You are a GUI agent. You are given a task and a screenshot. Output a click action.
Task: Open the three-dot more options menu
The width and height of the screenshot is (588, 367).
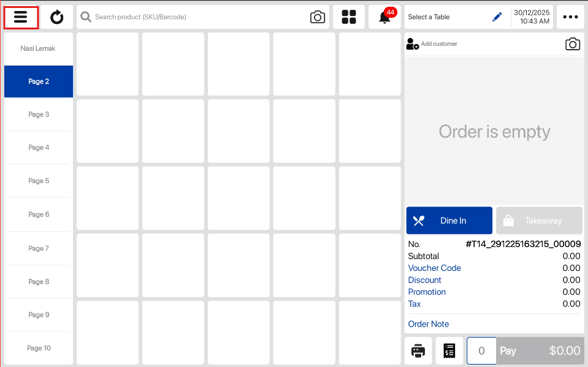click(x=570, y=17)
